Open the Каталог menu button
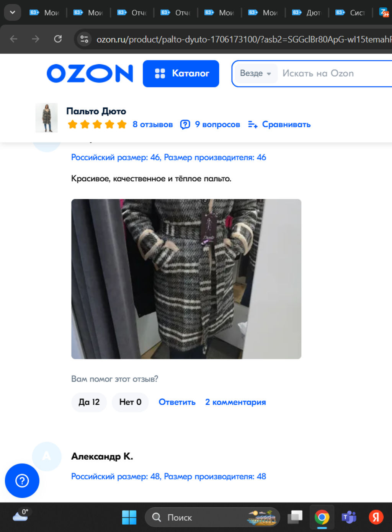Image resolution: width=392 pixels, height=532 pixels. [x=181, y=73]
